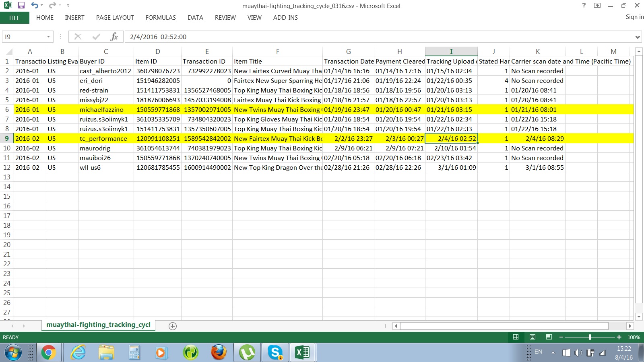644x362 pixels.
Task: Click the 100% zoom level
Action: click(x=634, y=337)
